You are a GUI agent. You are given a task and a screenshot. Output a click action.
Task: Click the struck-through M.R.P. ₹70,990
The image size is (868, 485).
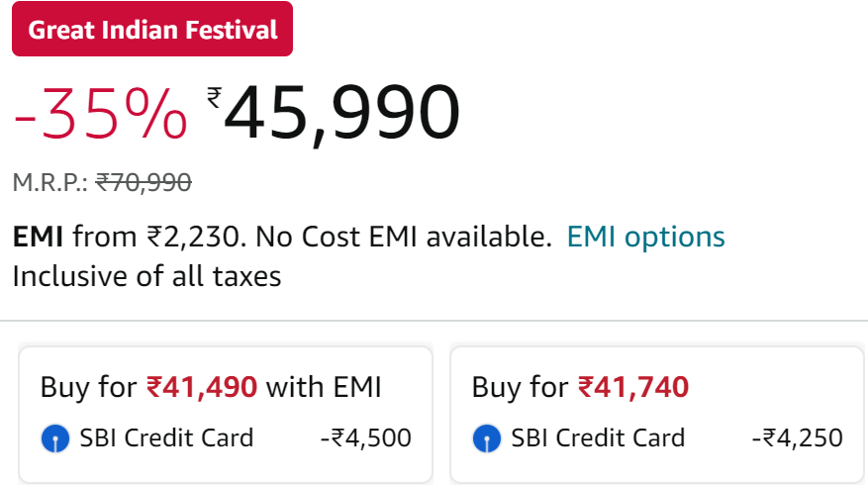tap(144, 182)
